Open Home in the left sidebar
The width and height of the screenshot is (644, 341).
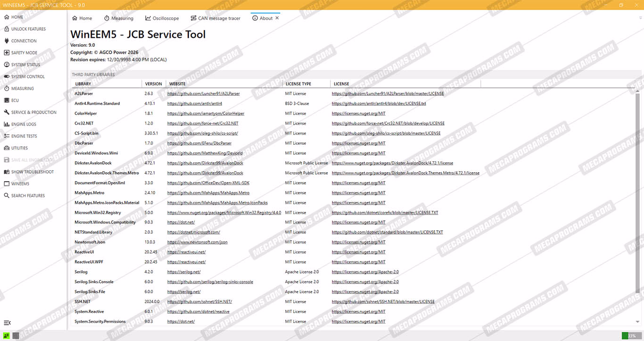(x=17, y=17)
